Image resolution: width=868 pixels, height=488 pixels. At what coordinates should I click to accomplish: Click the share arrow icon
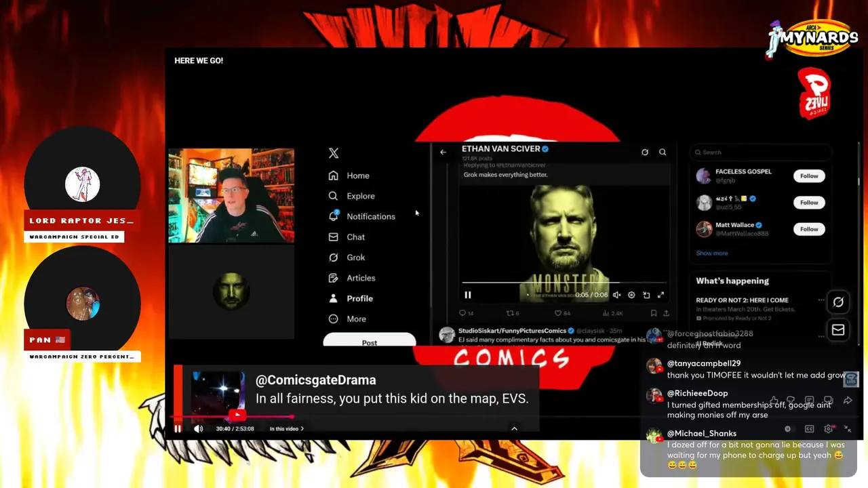point(848,401)
